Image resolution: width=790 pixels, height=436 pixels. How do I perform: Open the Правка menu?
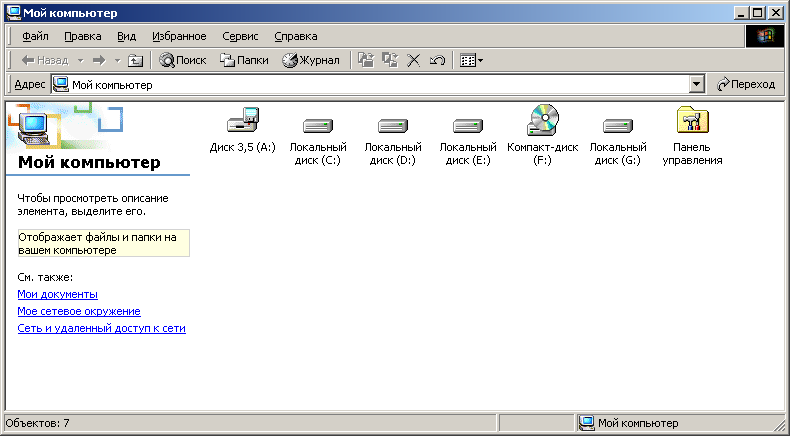click(x=83, y=36)
